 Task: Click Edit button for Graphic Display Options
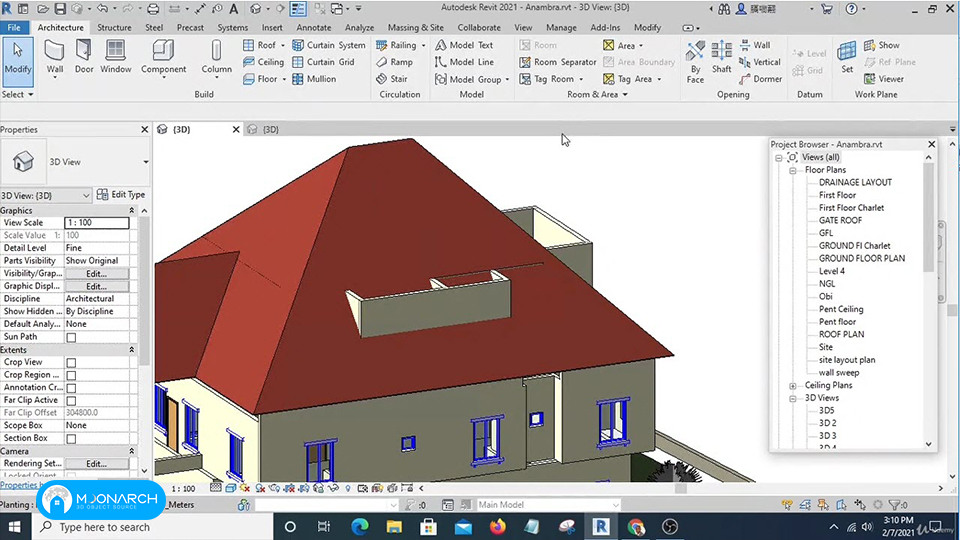tap(97, 287)
